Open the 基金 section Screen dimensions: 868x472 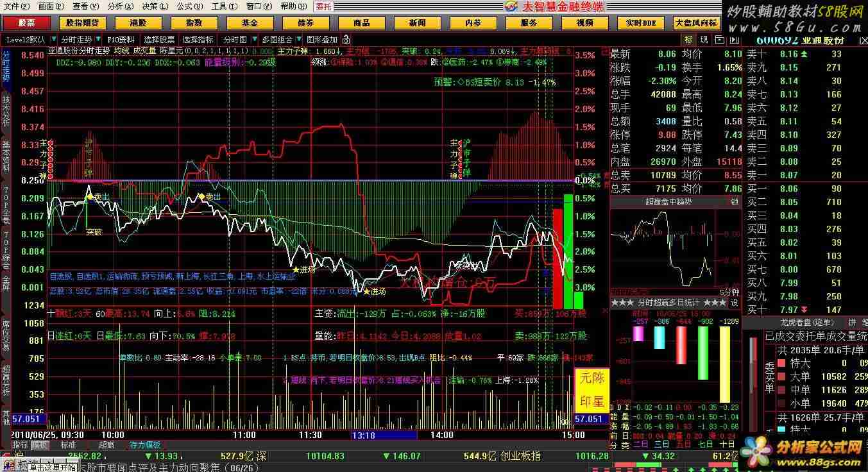point(250,22)
